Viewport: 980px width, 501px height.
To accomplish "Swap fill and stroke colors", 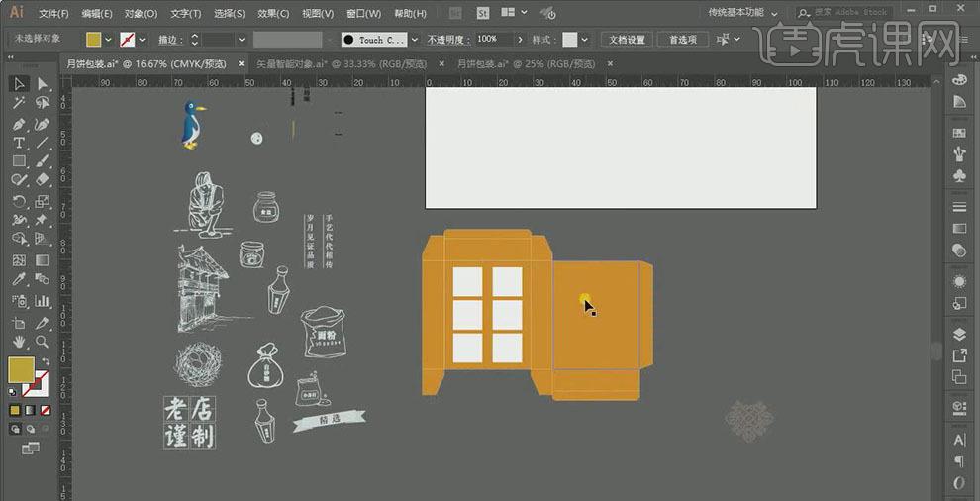I will (x=45, y=362).
